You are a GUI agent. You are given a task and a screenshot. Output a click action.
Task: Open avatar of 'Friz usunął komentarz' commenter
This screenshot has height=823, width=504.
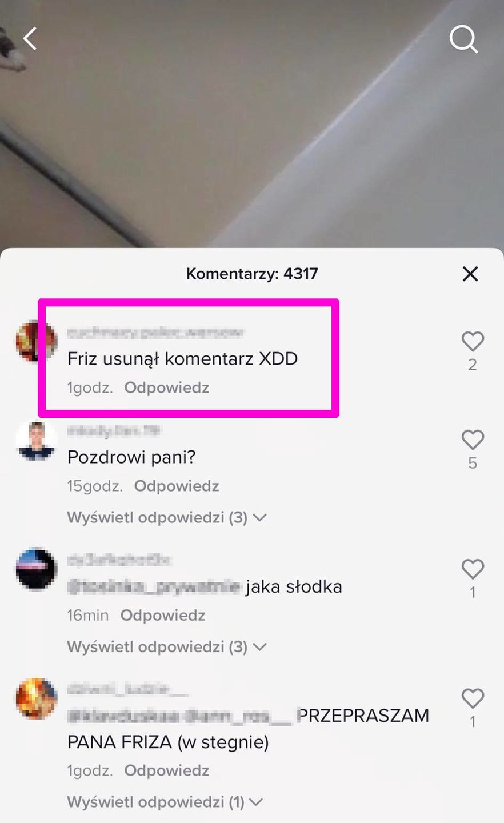point(37,341)
